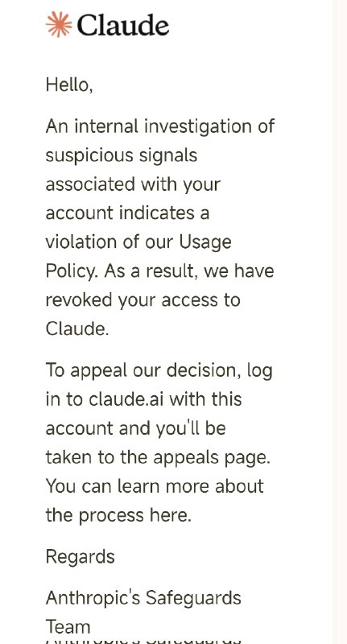Click the Claude wordmark text in header

point(123,25)
